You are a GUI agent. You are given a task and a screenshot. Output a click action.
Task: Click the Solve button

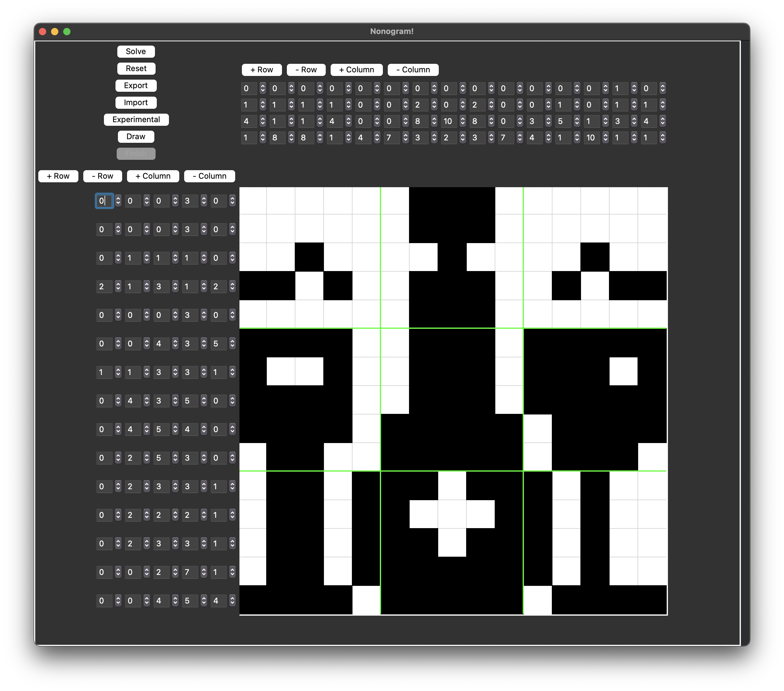(136, 51)
